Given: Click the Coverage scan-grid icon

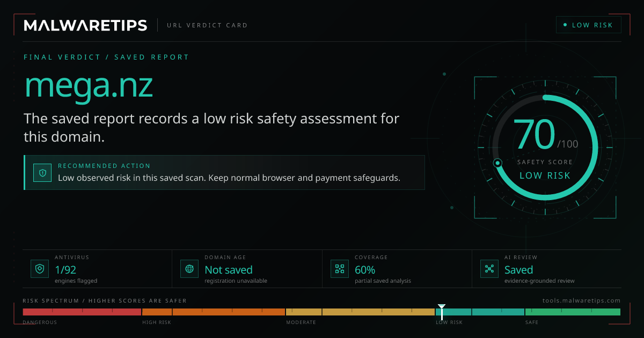Looking at the screenshot, I should (339, 269).
